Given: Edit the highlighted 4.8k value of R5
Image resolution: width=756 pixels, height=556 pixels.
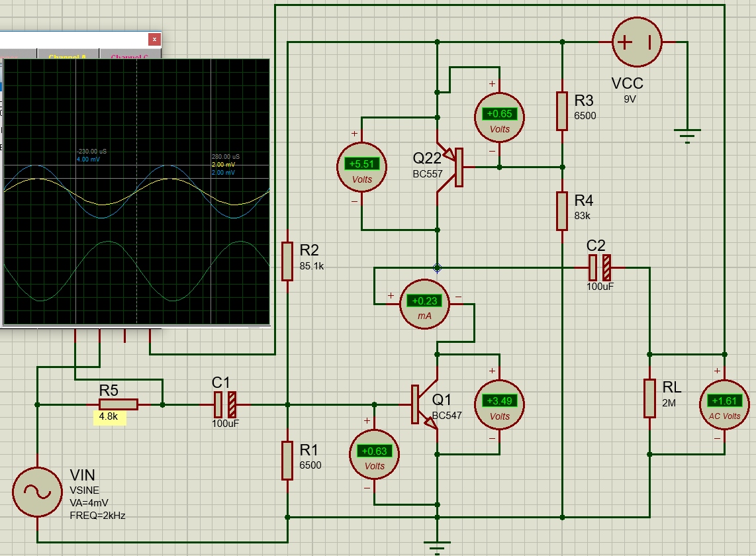Looking at the screenshot, I should [x=109, y=416].
